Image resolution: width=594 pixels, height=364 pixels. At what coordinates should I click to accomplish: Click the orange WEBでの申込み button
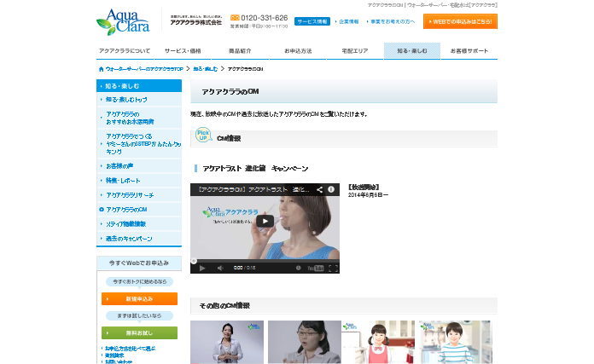pos(460,21)
